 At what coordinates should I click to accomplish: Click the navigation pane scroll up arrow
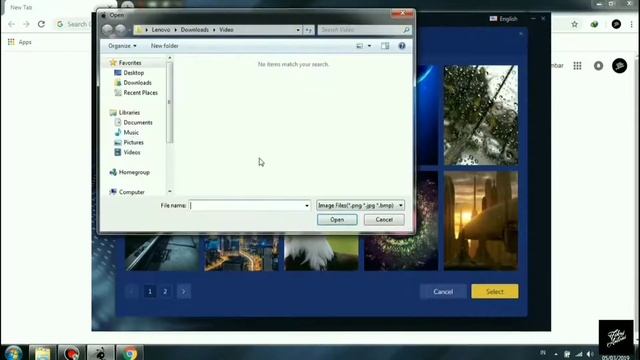[x=170, y=58]
